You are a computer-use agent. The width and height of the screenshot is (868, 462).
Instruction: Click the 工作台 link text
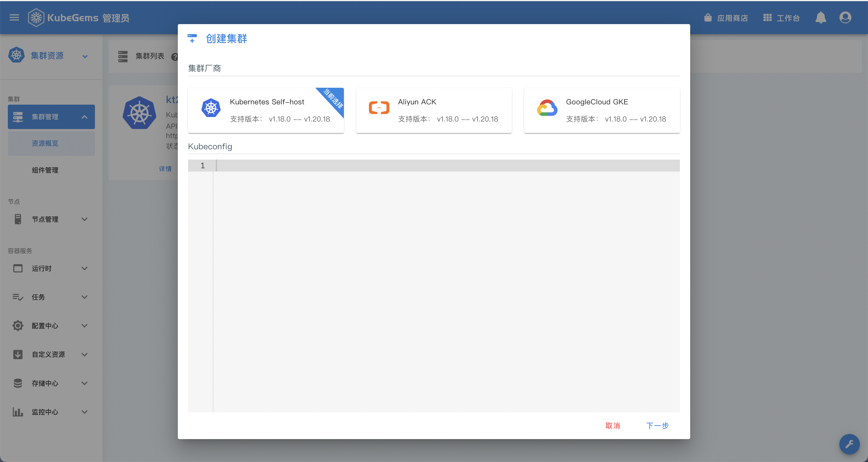(x=788, y=18)
